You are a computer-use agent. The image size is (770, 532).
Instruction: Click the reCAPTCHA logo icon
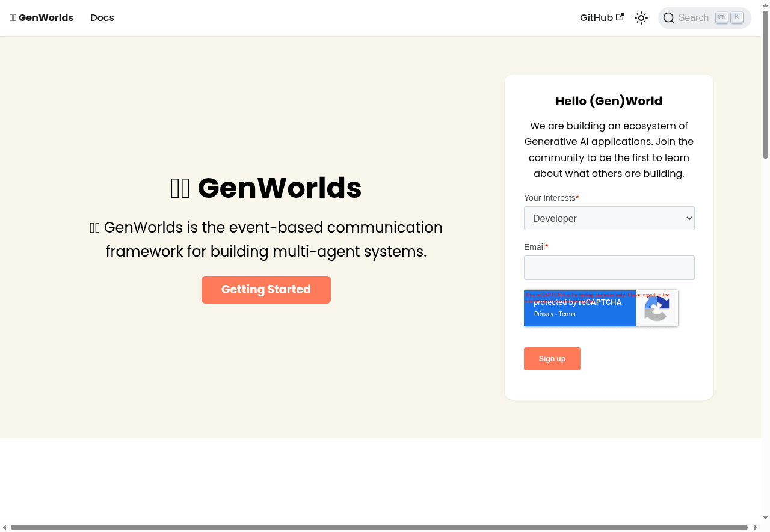656,308
